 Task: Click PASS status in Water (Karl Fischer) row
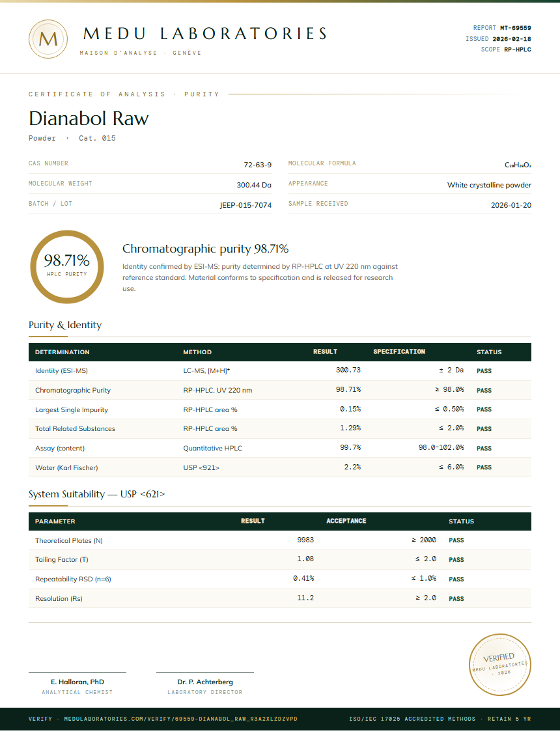484,467
